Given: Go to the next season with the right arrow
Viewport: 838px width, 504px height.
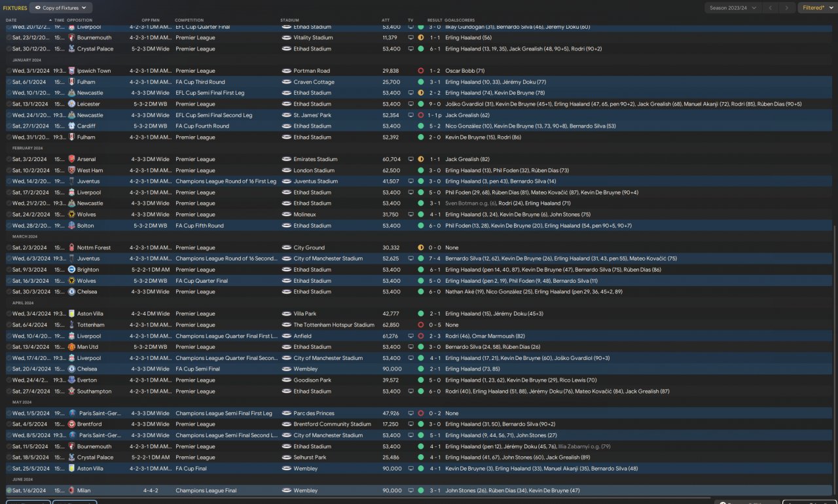Looking at the screenshot, I should coord(788,8).
